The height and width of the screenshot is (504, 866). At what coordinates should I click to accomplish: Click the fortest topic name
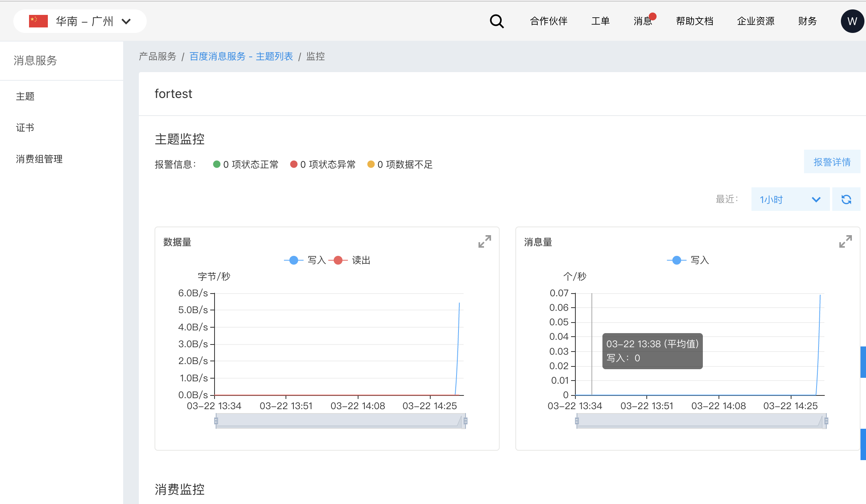tap(173, 94)
